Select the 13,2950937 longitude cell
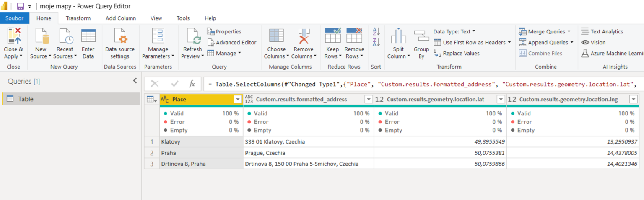 573,141
